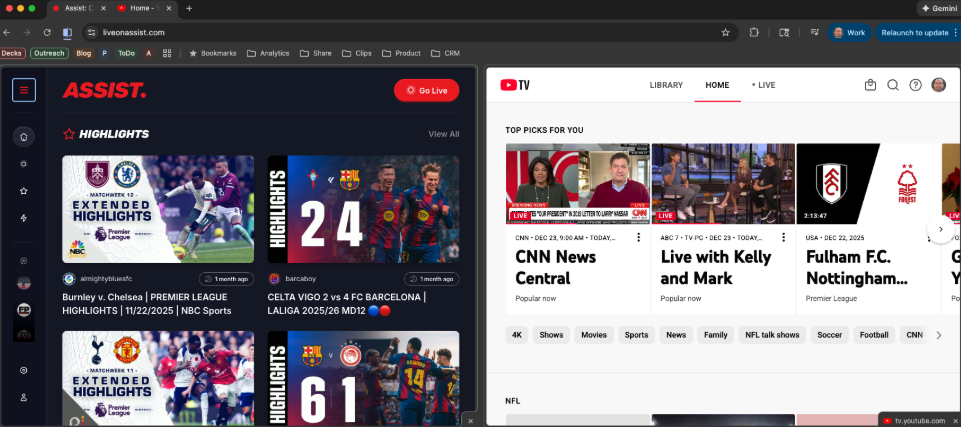
Task: Click the CELTA VIGO 2 vs 4 FC BARCELONA title
Action: [x=346, y=304]
